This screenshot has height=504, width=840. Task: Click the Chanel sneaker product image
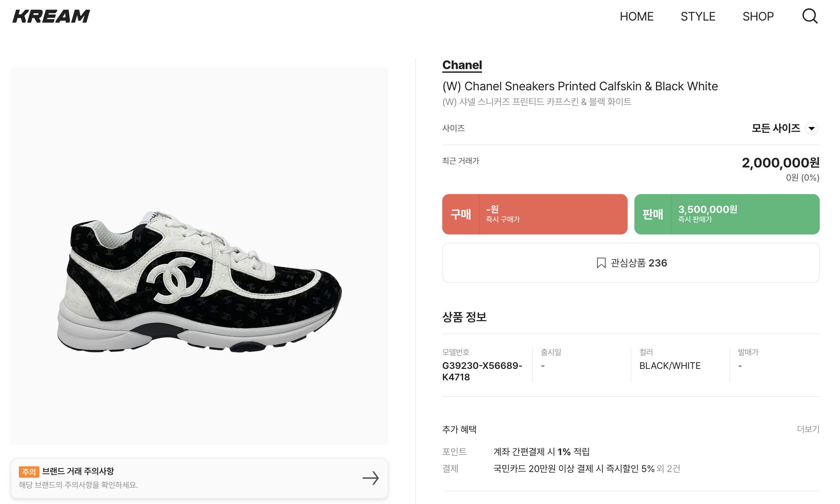click(x=199, y=282)
